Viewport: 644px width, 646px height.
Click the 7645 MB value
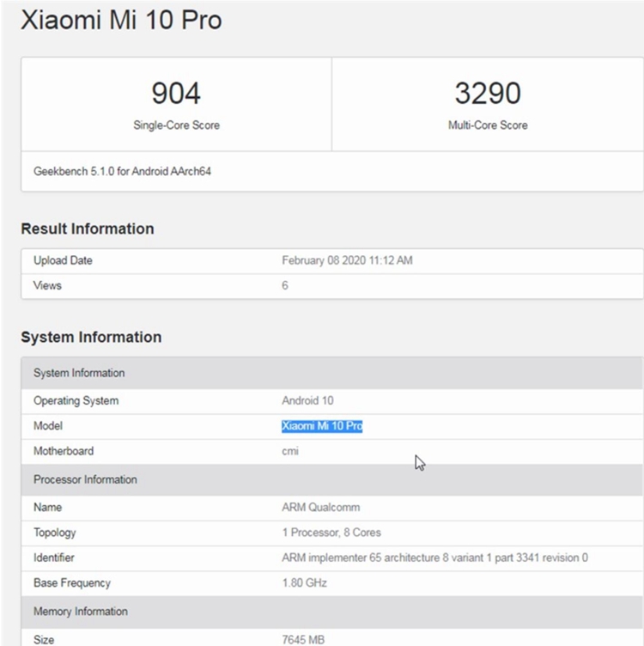tap(303, 639)
